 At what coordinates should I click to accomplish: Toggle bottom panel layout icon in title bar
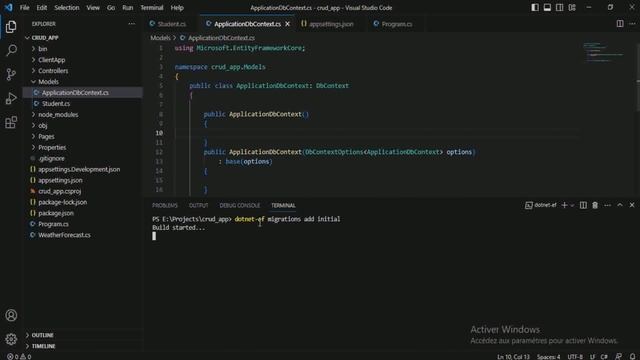click(x=547, y=7)
